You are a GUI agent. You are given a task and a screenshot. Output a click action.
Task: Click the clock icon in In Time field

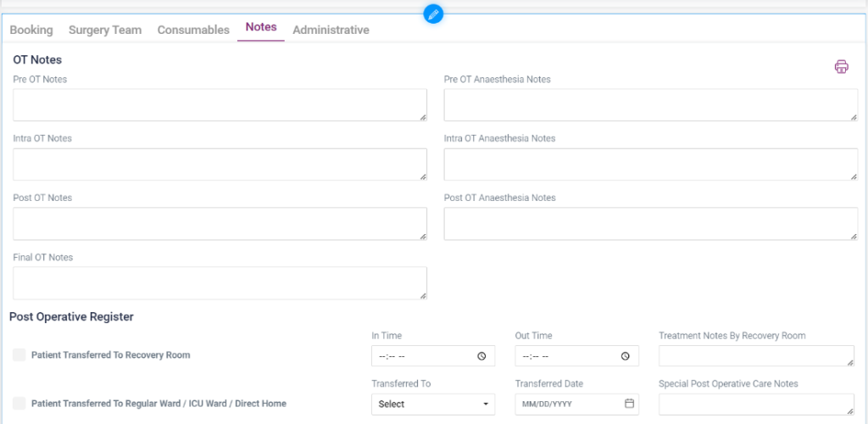481,356
